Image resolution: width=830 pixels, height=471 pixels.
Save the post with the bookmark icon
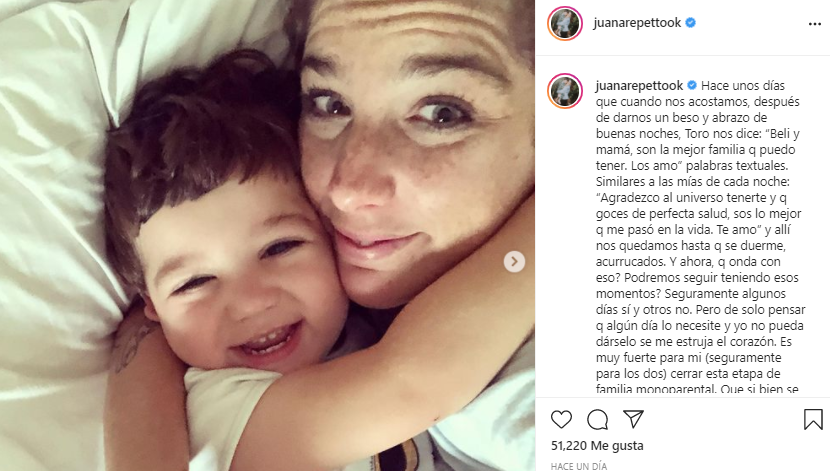pyautogui.click(x=813, y=420)
